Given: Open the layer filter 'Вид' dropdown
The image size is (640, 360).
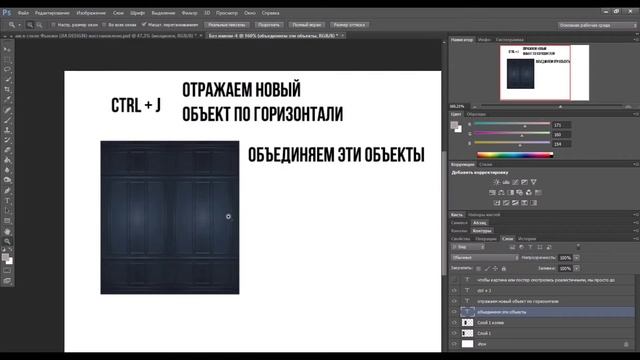Looking at the screenshot, I should (x=468, y=247).
